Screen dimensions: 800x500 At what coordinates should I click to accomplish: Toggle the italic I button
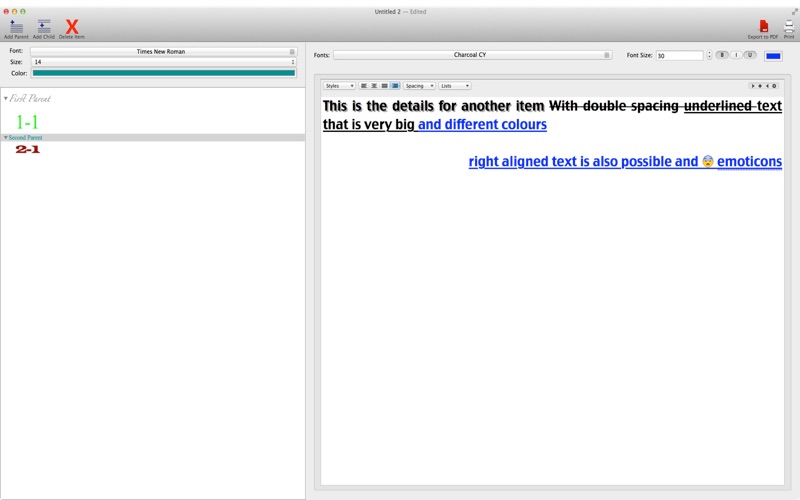tap(736, 55)
